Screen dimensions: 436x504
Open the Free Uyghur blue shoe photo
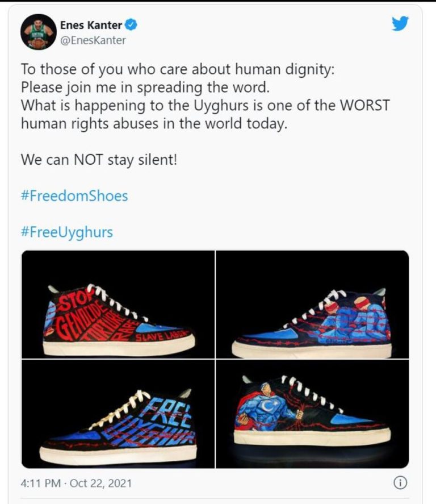point(118,414)
